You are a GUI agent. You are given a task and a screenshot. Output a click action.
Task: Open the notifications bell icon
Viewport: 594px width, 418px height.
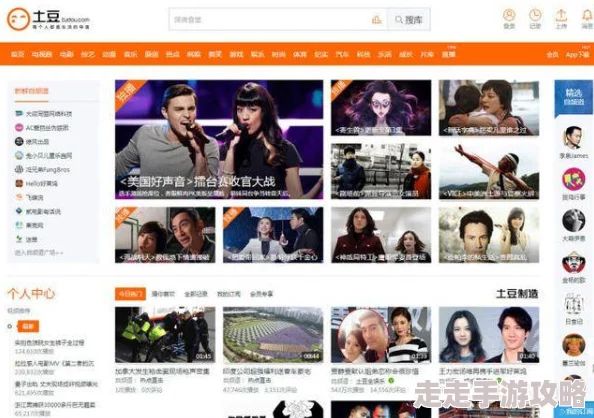(587, 15)
